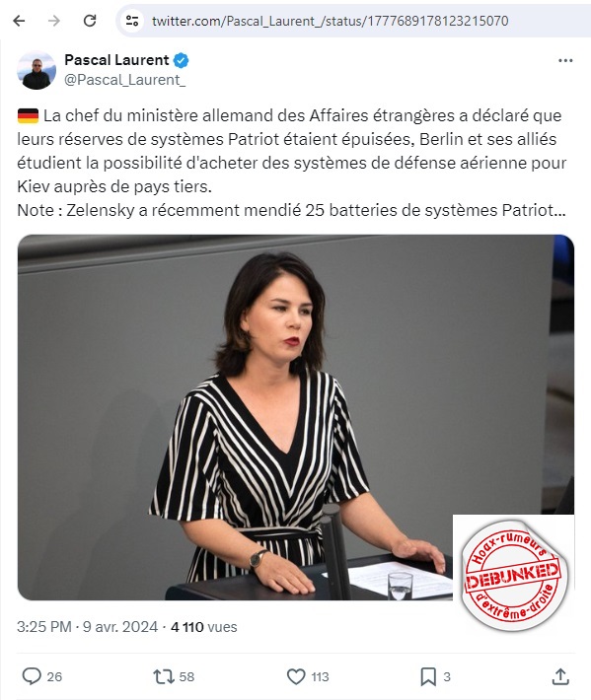Reply using the comment bubble icon
Screen dimensions: 591x700
coord(32,676)
